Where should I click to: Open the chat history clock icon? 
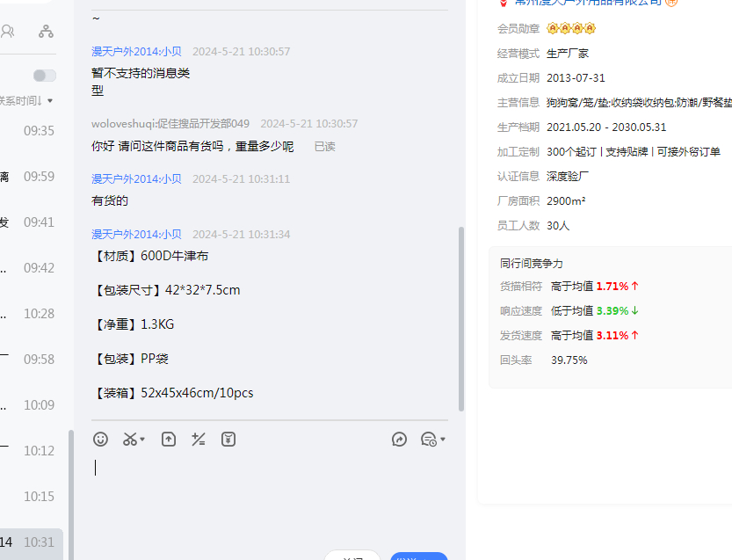click(x=428, y=440)
